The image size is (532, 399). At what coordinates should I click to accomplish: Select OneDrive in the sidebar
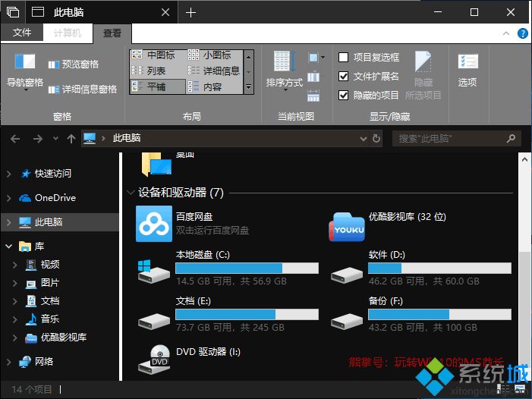pyautogui.click(x=47, y=198)
